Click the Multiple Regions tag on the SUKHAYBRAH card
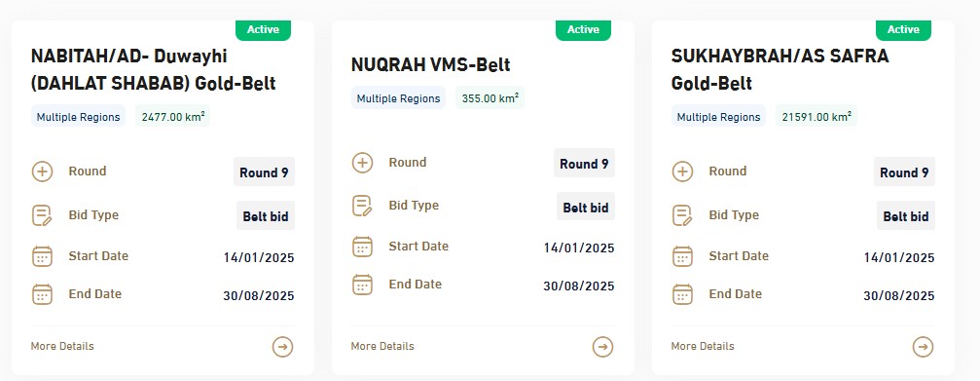Image resolution: width=980 pixels, height=381 pixels. point(719,117)
